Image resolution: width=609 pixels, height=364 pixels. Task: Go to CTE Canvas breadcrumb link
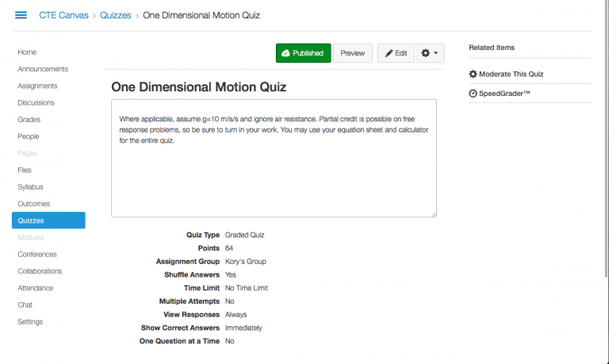pyautogui.click(x=63, y=15)
